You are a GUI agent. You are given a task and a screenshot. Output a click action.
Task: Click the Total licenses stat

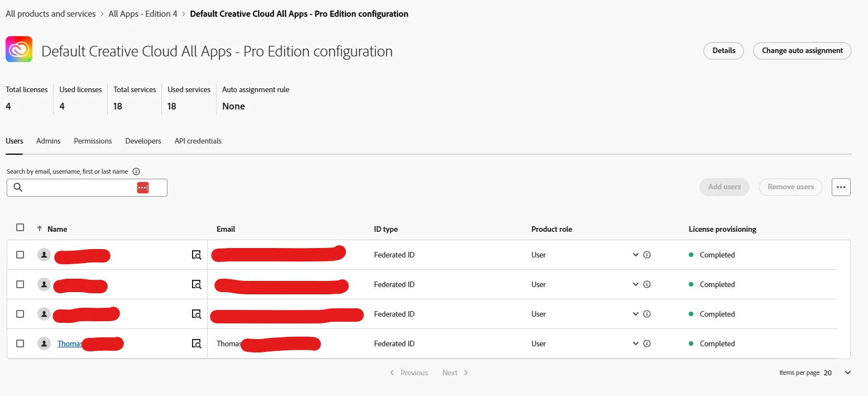(x=27, y=98)
